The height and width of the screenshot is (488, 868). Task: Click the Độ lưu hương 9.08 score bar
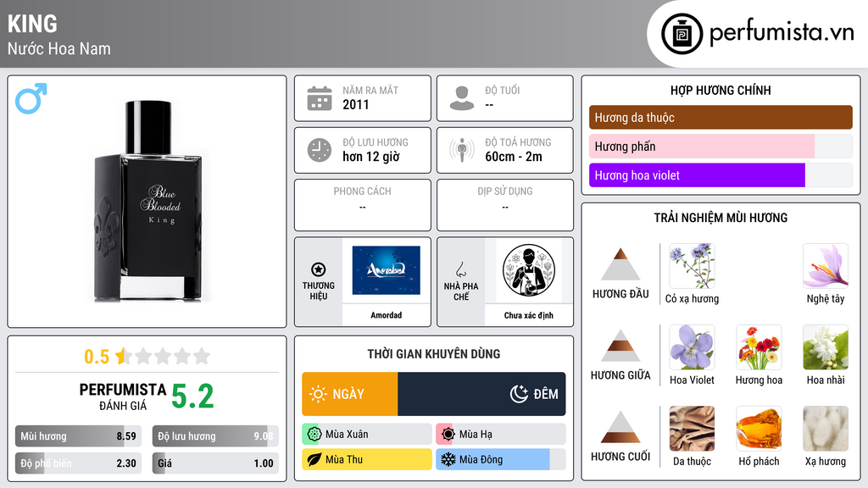click(215, 436)
